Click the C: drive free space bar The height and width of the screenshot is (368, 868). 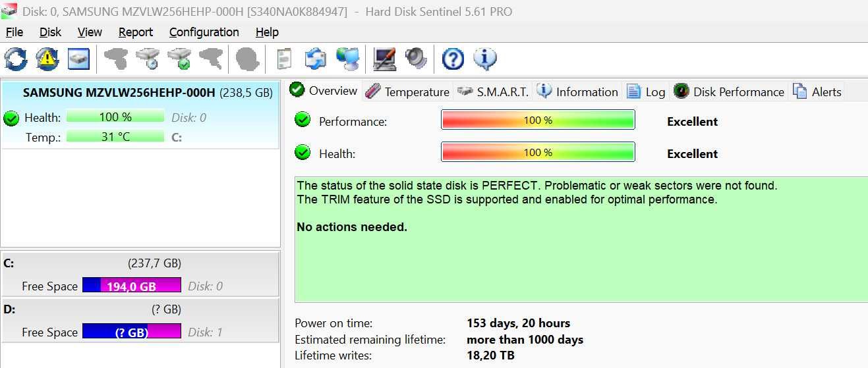tap(132, 286)
